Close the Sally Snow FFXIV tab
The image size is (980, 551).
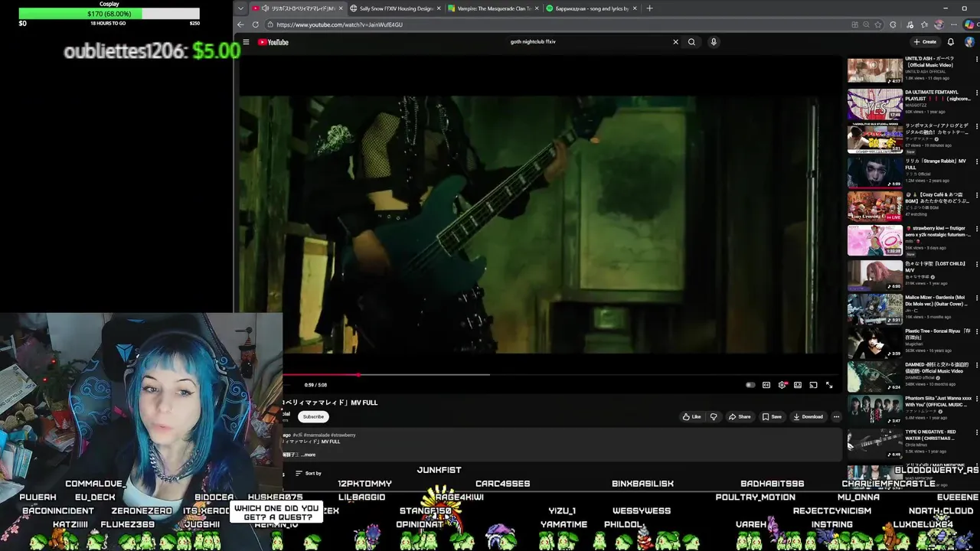coord(439,8)
